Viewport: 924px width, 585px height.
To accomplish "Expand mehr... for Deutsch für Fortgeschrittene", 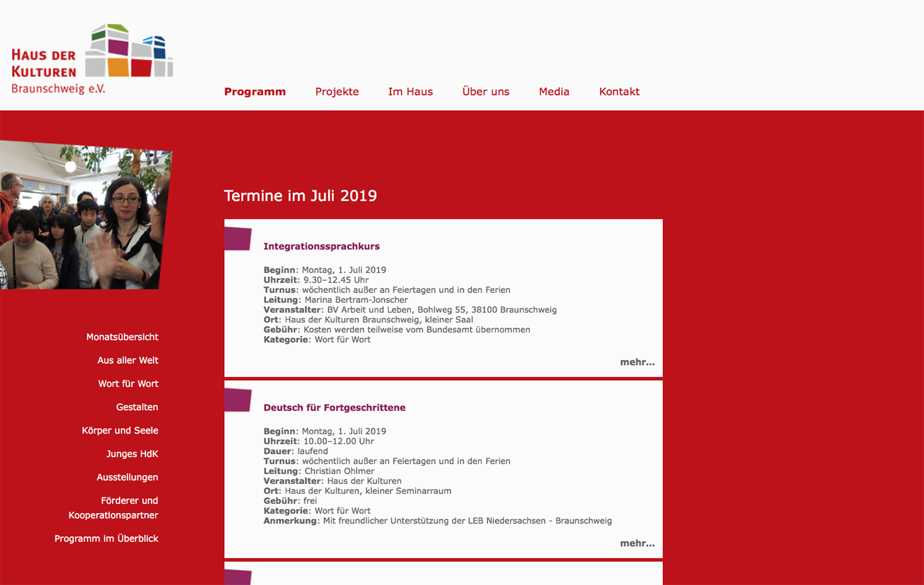I will click(637, 543).
